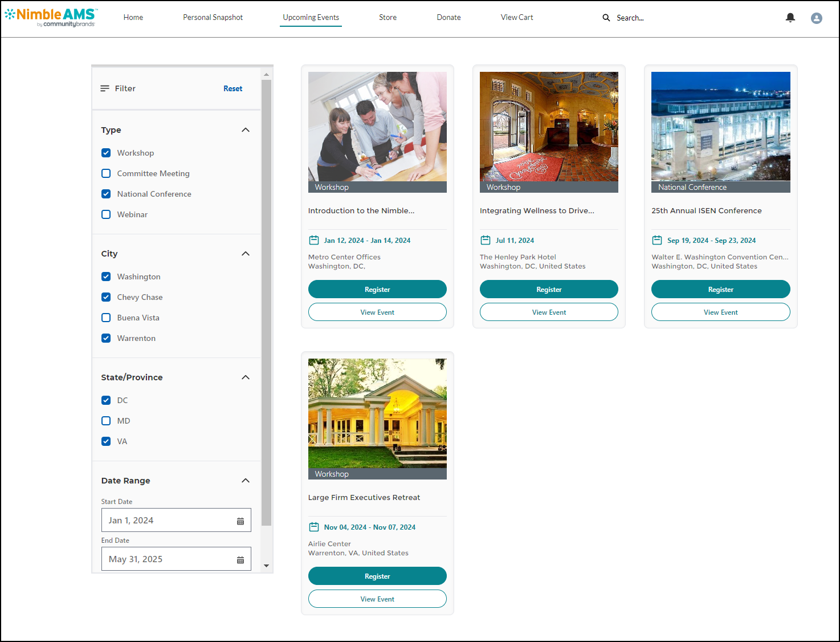The height and width of the screenshot is (642, 840).
Task: Open the Integrating Wellness event thumbnail
Action: [x=549, y=127]
